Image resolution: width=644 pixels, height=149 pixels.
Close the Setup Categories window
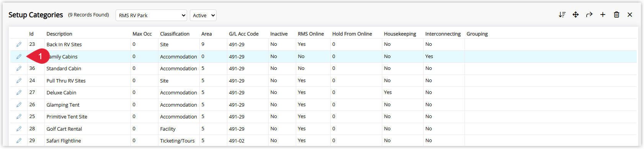[630, 15]
